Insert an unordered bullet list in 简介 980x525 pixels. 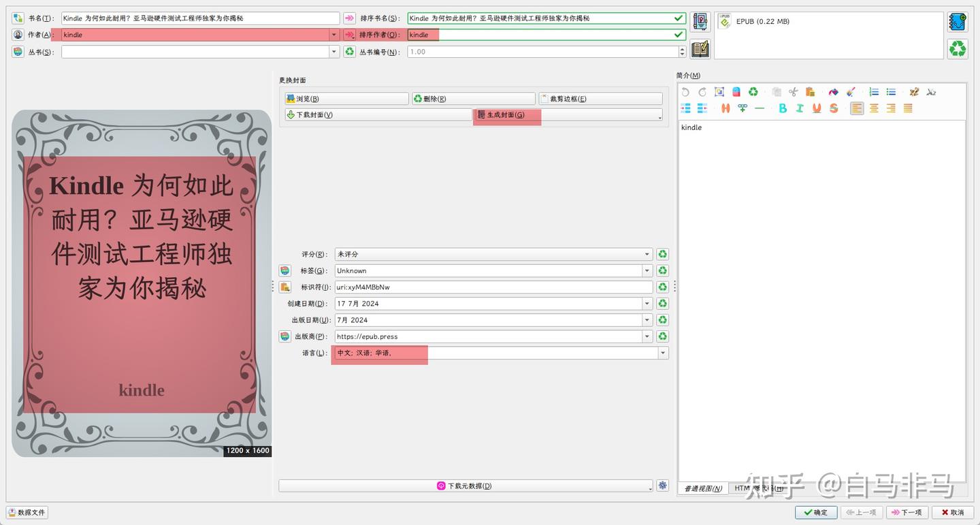[x=891, y=92]
